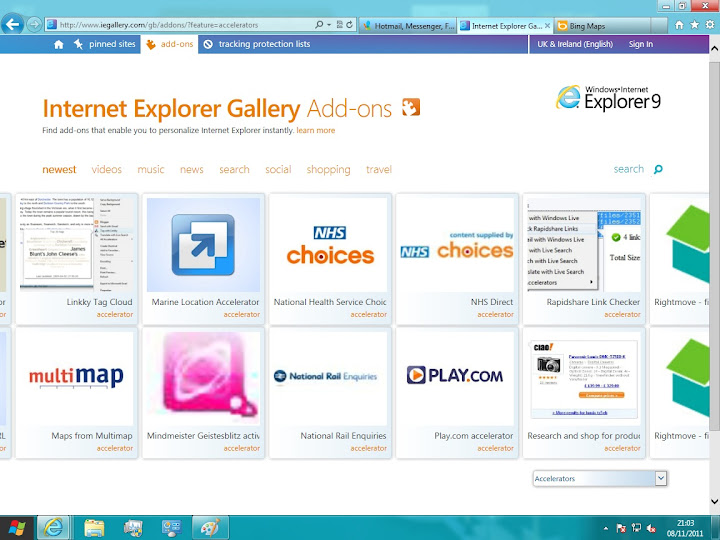Open the Windows Start button
Image resolution: width=720 pixels, height=540 pixels.
click(17, 528)
